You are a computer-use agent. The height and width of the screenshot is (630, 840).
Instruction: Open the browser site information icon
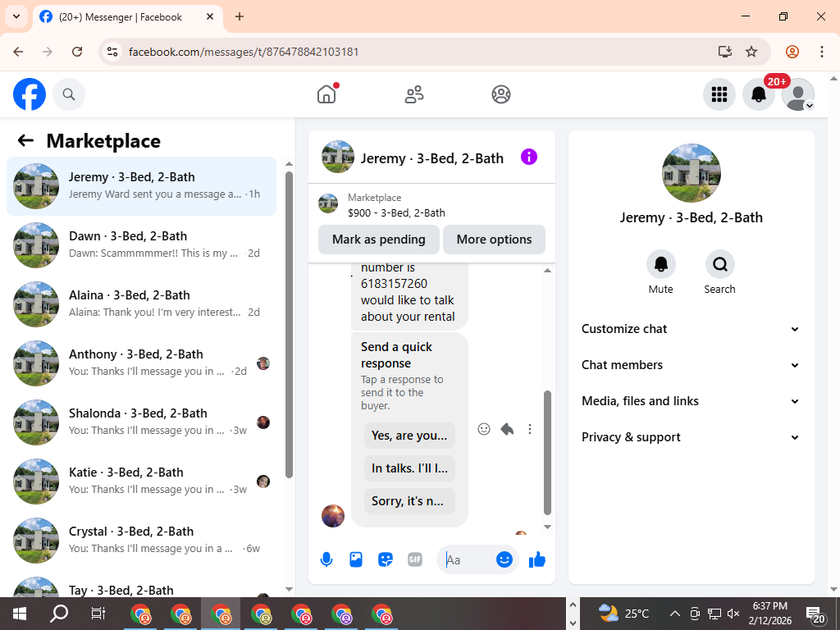112,52
